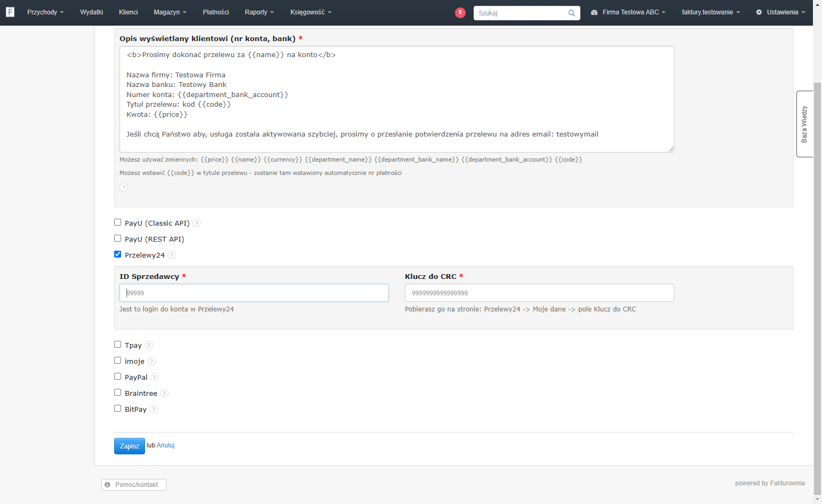Enable the PayU (REST API) checkbox
This screenshot has width=822, height=504.
coord(118,238)
